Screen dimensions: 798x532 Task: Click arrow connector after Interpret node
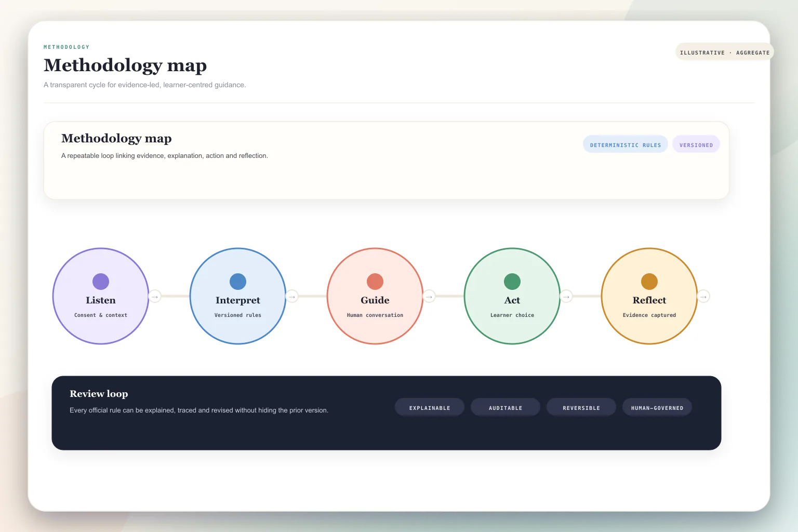[x=292, y=296]
